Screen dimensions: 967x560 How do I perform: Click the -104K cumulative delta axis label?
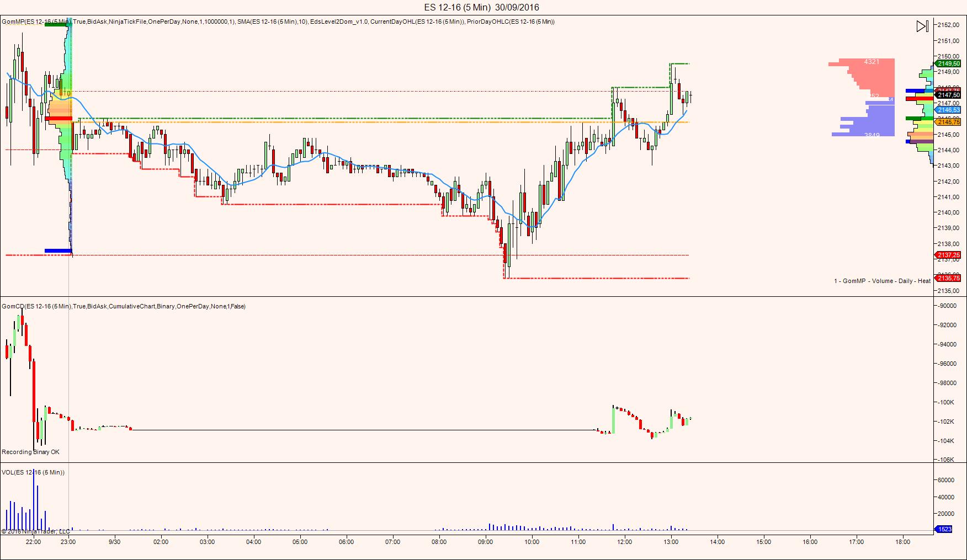[947, 441]
